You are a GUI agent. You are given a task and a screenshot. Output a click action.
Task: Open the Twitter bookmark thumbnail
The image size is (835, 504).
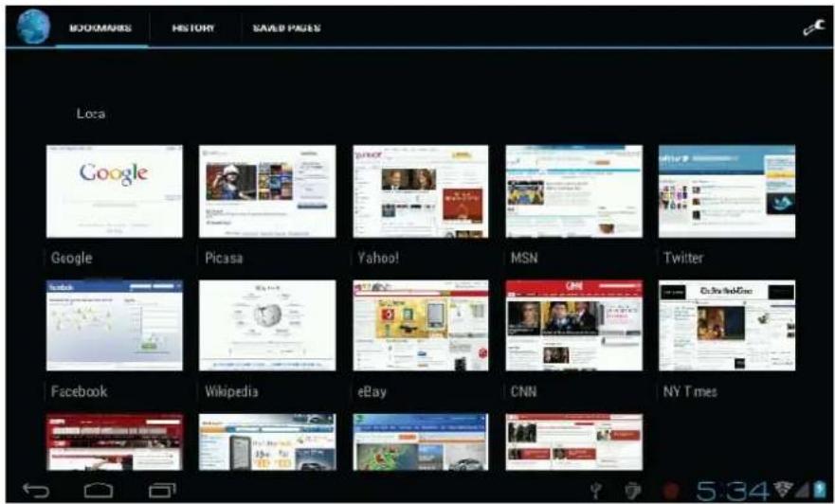[727, 191]
